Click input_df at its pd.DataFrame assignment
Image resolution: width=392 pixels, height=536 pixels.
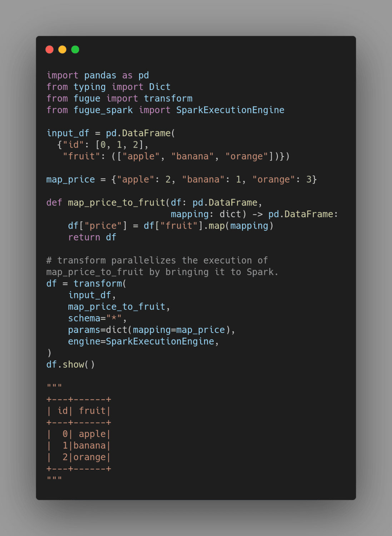click(x=68, y=133)
